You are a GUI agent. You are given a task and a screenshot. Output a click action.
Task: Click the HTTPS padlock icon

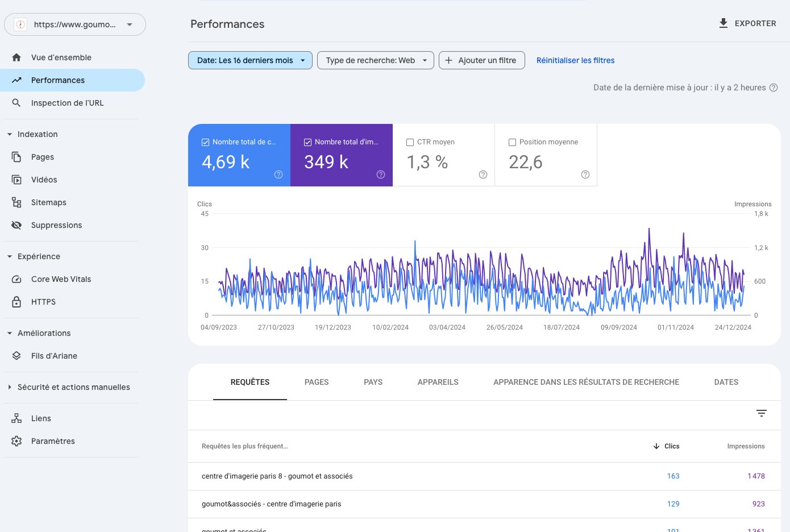click(16, 302)
